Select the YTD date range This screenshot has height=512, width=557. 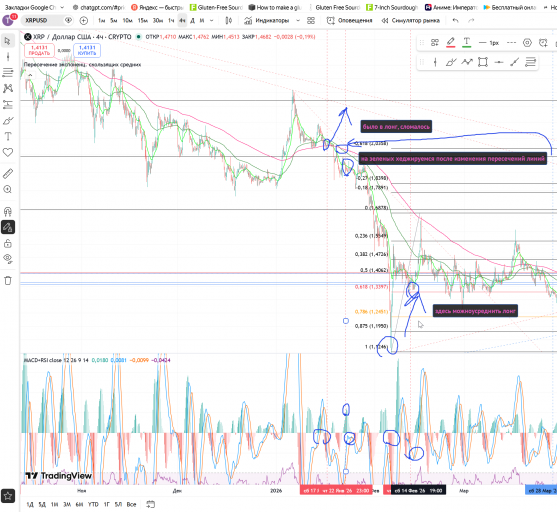93,504
